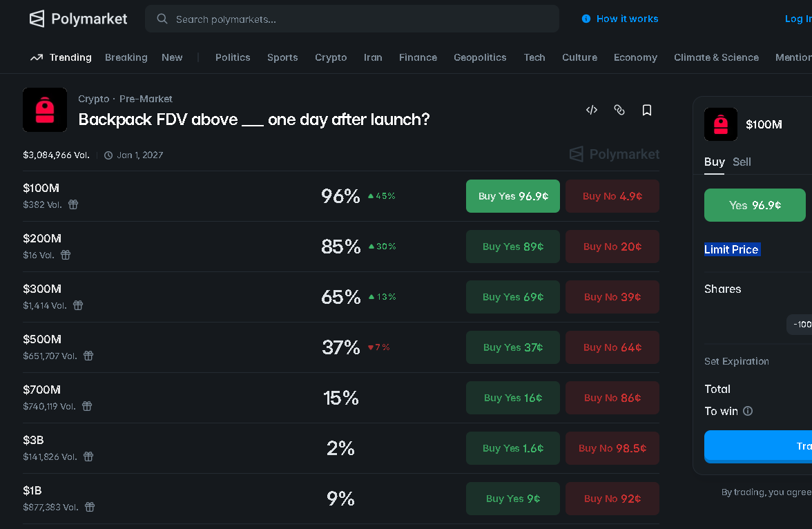Click Buy Yes 96.9¢ for $100M

coord(512,196)
